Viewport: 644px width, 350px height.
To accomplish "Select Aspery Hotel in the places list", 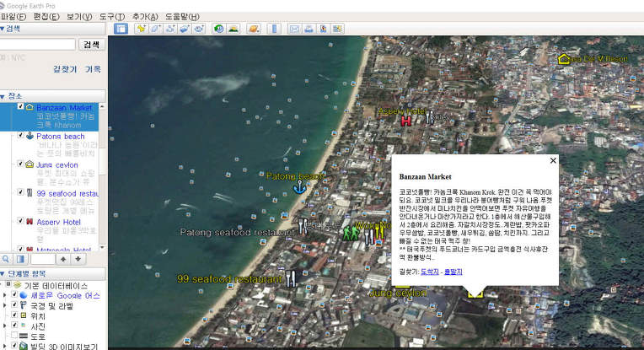I will (x=58, y=222).
